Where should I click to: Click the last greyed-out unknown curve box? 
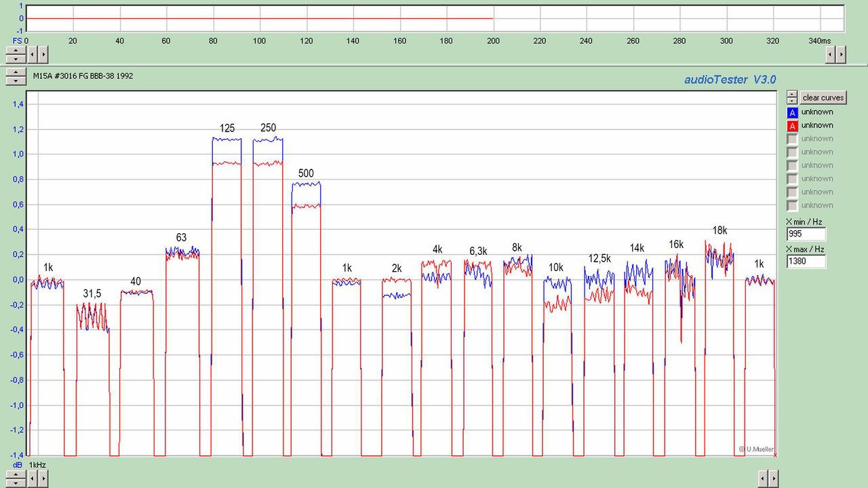(792, 205)
